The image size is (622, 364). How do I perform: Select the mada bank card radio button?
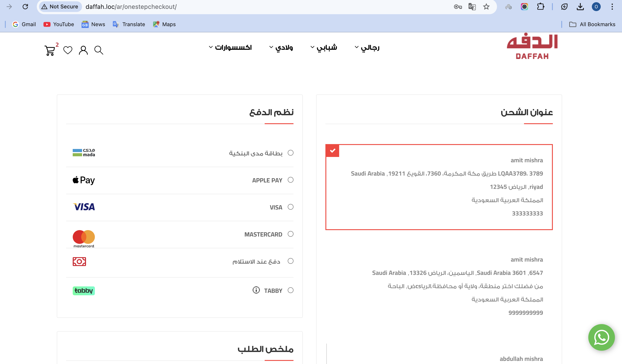[x=291, y=153]
